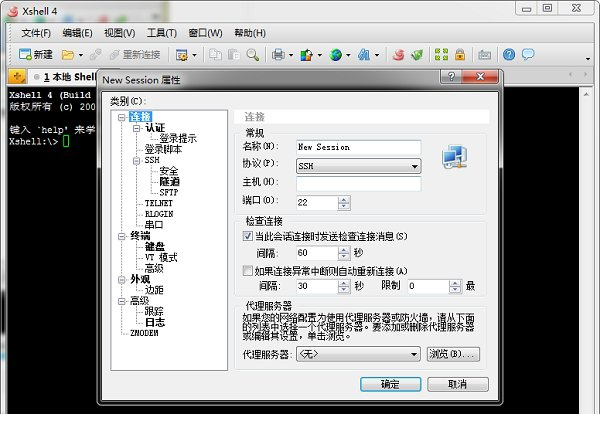The height and width of the screenshot is (430, 600).
Task: Collapse the 连接 tree node
Action: pos(122,117)
